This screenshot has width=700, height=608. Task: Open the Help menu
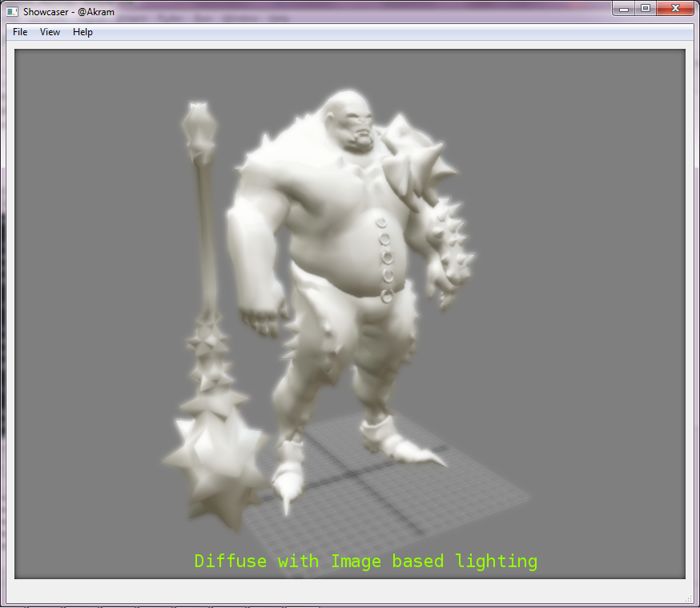pos(82,32)
